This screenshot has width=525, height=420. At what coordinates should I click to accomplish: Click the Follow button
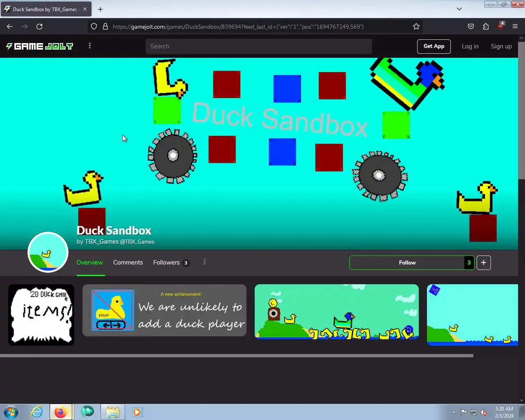407,262
